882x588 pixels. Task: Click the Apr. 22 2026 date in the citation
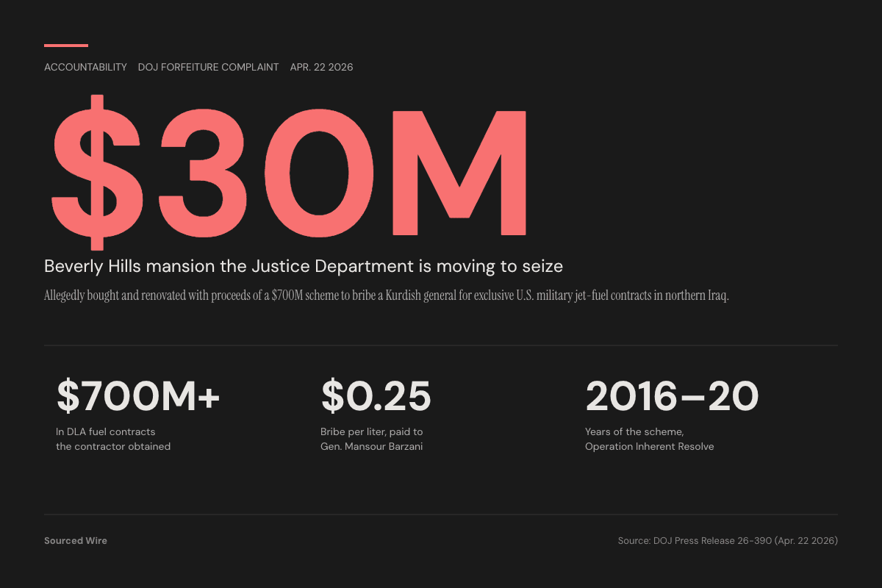805,540
